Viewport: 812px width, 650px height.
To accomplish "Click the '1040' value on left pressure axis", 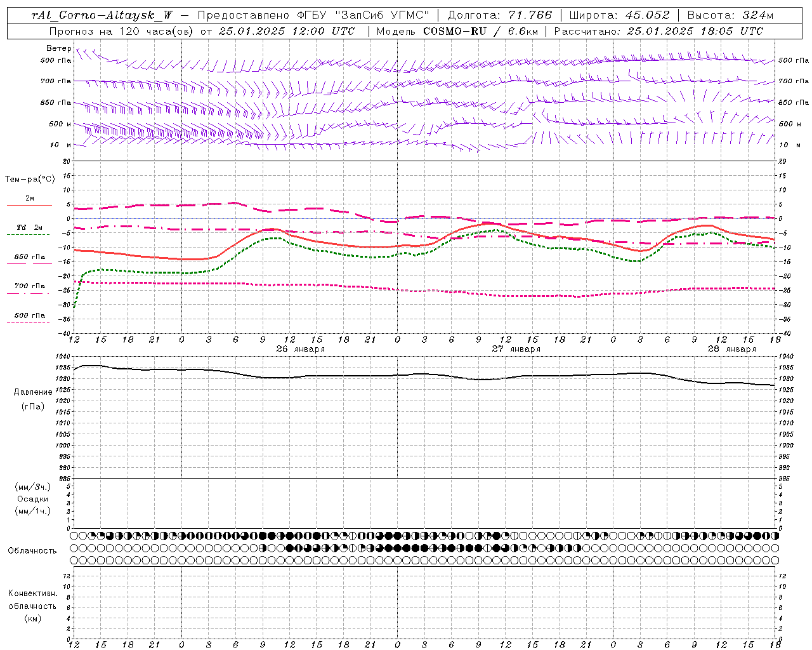I will pos(64,357).
